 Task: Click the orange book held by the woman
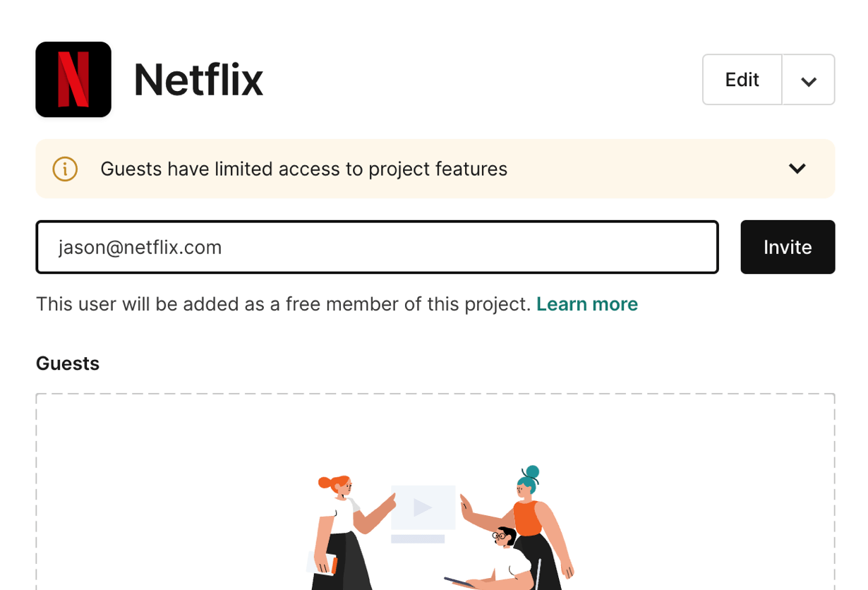tap(334, 565)
